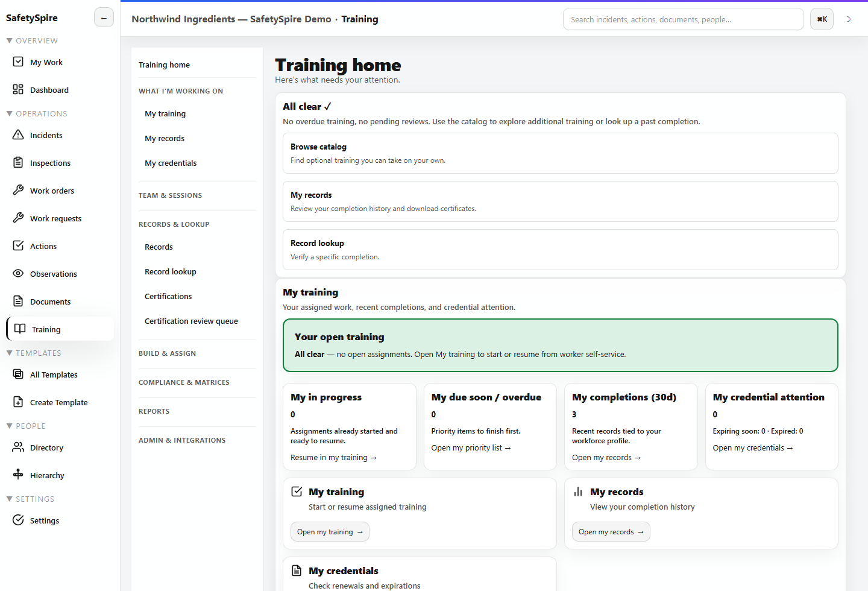Click the Settings check-circle icon
868x591 pixels.
click(18, 520)
